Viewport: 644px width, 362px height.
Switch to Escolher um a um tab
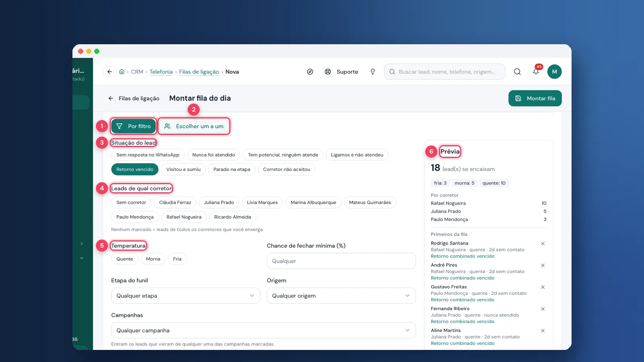[x=194, y=126]
